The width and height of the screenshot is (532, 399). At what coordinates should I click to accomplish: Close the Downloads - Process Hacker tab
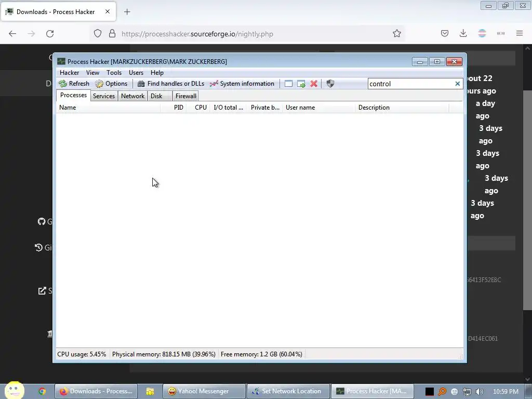pyautogui.click(x=107, y=11)
